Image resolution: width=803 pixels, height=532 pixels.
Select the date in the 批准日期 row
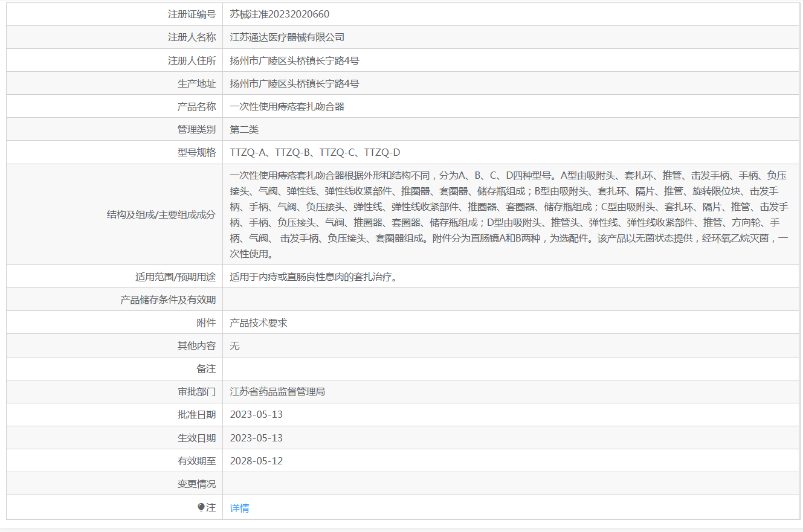256,414
